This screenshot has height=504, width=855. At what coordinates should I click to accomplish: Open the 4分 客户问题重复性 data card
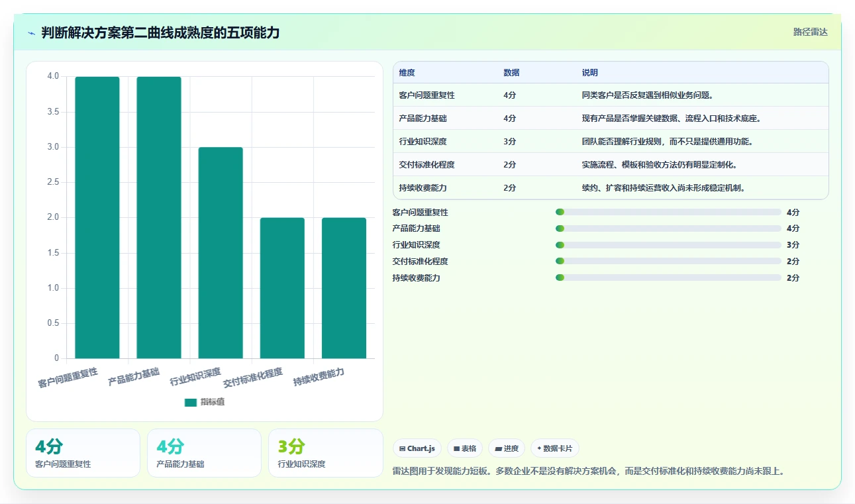click(83, 453)
